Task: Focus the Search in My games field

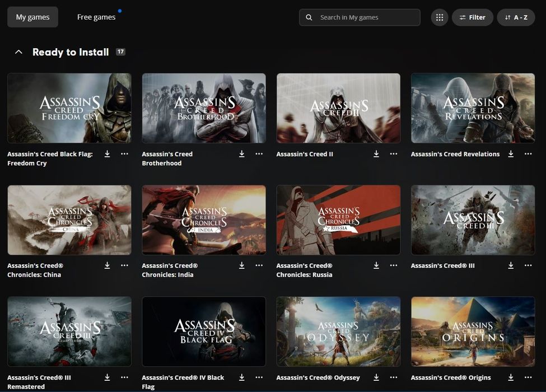Action: click(x=360, y=17)
